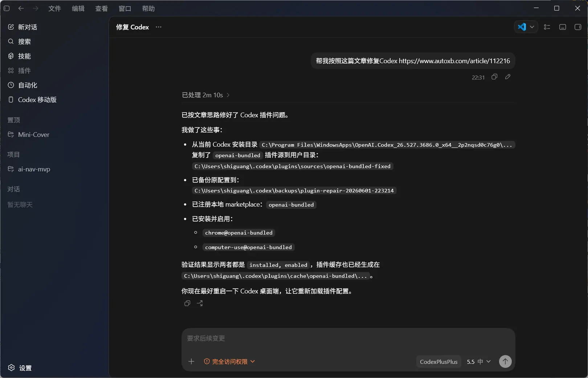
Task: Click the 项目 section header
Action: [x=14, y=155]
